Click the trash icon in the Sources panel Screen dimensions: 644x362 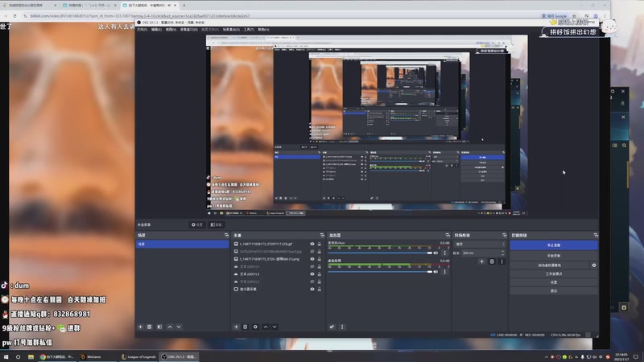246,327
